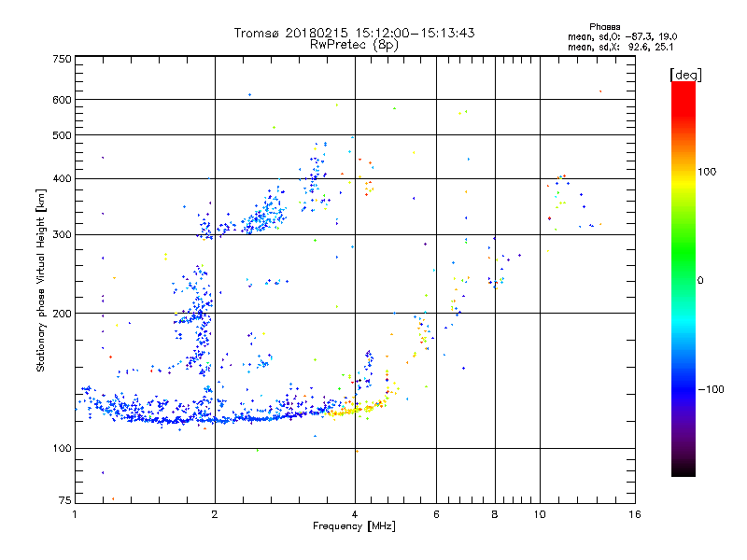Click the x-axis tick label '1'
Viewport: 747px width, 560px height.
click(x=75, y=514)
